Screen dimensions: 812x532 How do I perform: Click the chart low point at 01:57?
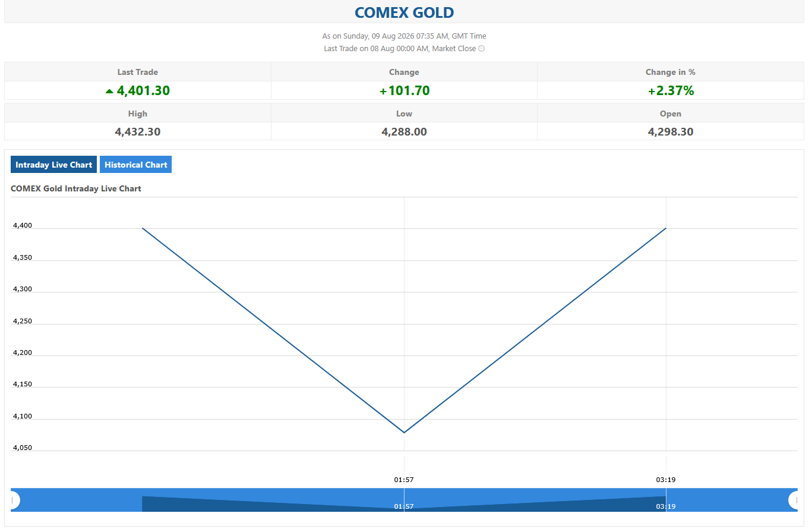pos(404,432)
